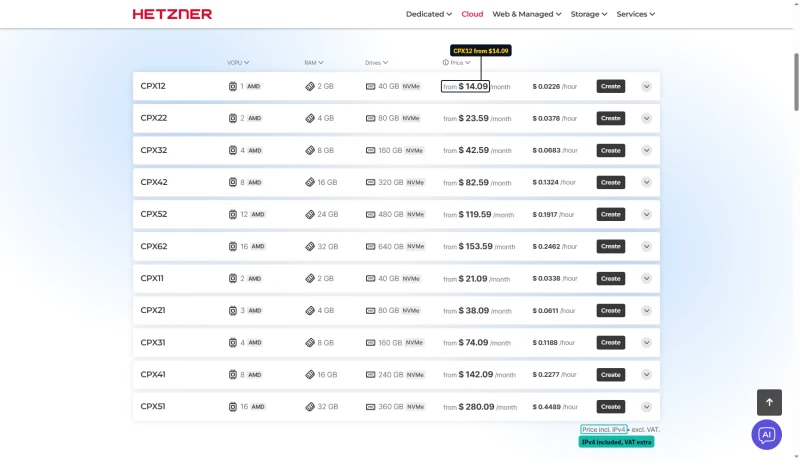Click the RAM icon in CPX21 row
The image size is (800, 461).
(x=310, y=311)
